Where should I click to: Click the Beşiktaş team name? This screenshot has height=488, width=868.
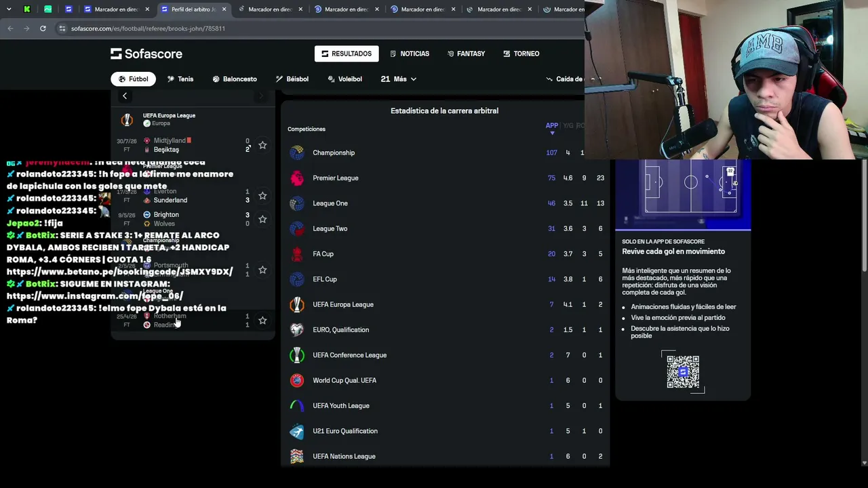pyautogui.click(x=166, y=150)
